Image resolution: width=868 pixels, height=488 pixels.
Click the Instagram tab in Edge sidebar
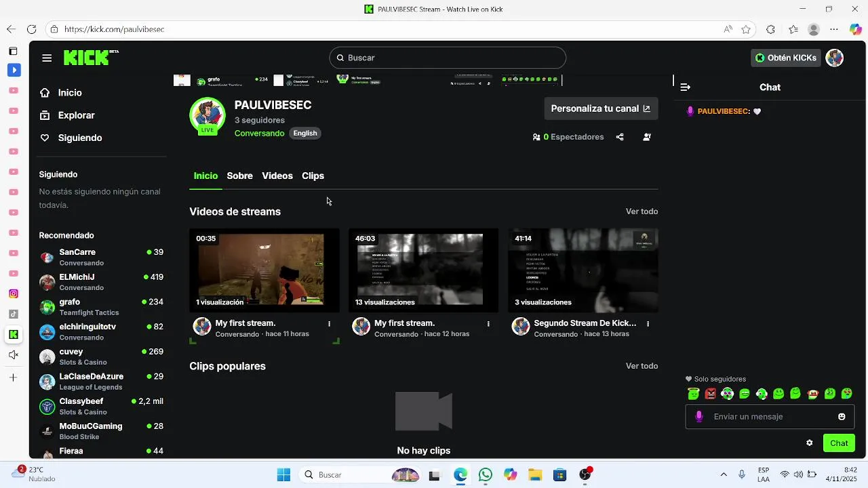point(14,293)
